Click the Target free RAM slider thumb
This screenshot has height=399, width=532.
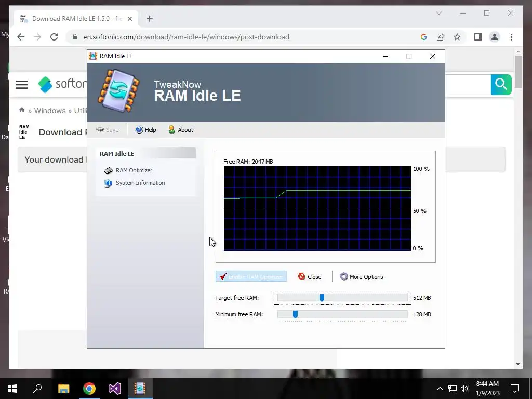point(322,298)
